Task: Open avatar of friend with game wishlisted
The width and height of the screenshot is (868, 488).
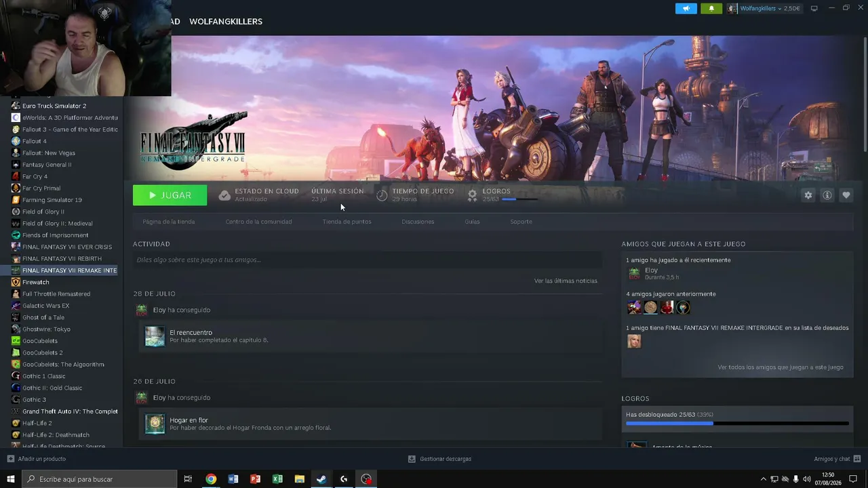Action: tap(634, 341)
